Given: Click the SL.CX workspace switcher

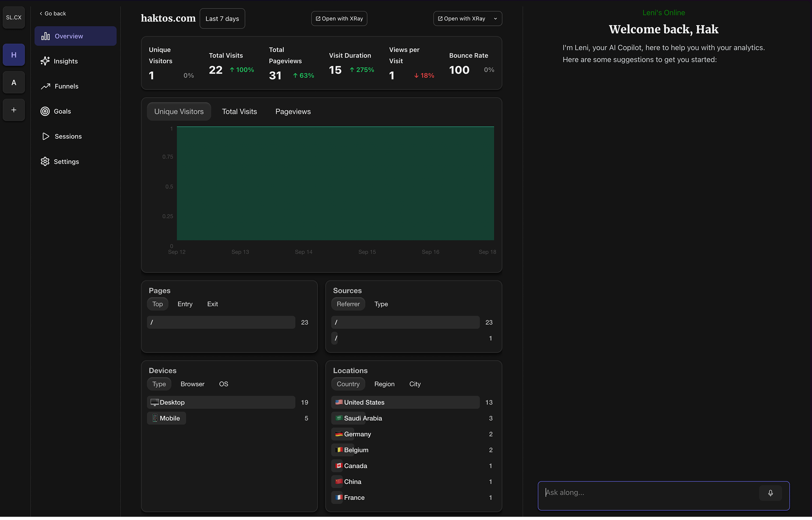Looking at the screenshot, I should pos(14,17).
